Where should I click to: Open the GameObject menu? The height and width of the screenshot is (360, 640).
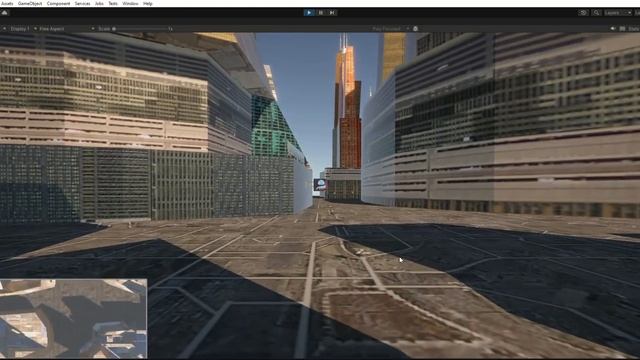coord(30,3)
